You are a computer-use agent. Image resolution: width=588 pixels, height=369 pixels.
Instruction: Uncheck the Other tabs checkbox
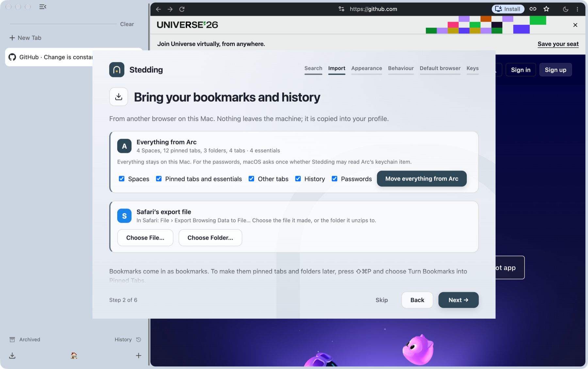pos(251,179)
